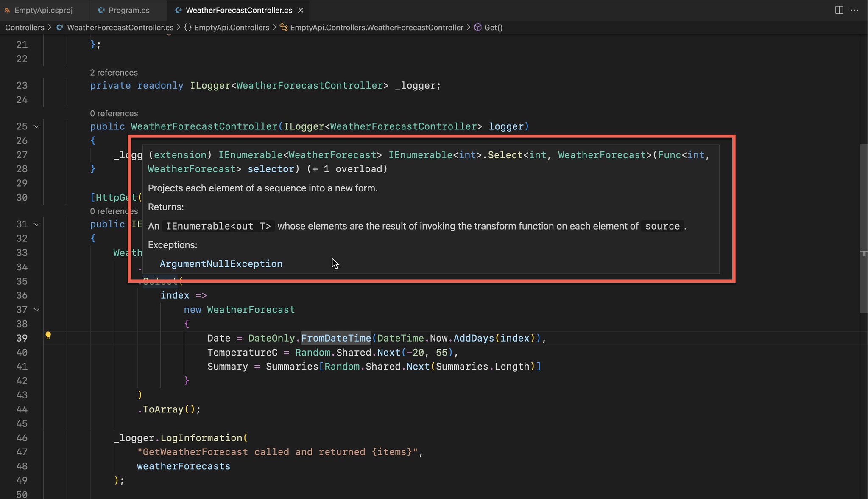868x499 pixels.
Task: Click the Get() method cube icon in breadcrumb
Action: (477, 27)
